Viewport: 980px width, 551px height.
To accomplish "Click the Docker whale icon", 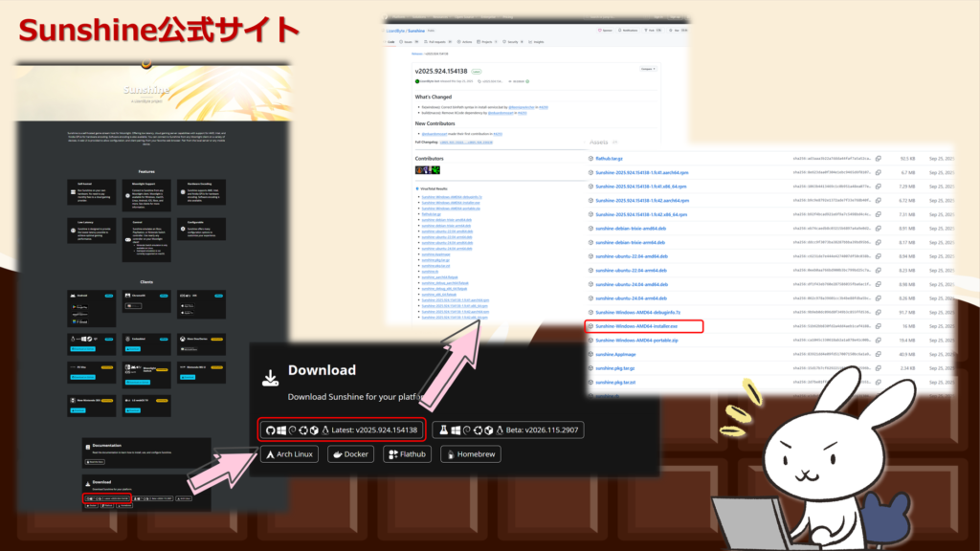I will pyautogui.click(x=338, y=453).
